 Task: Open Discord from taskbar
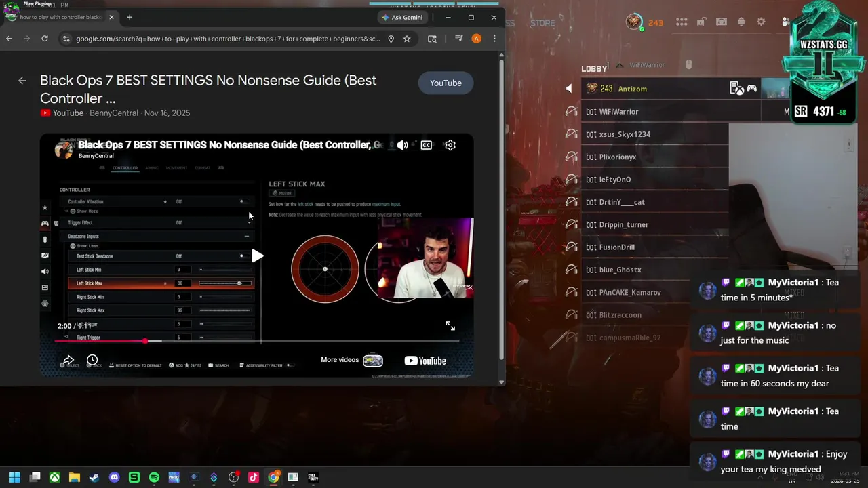click(115, 477)
